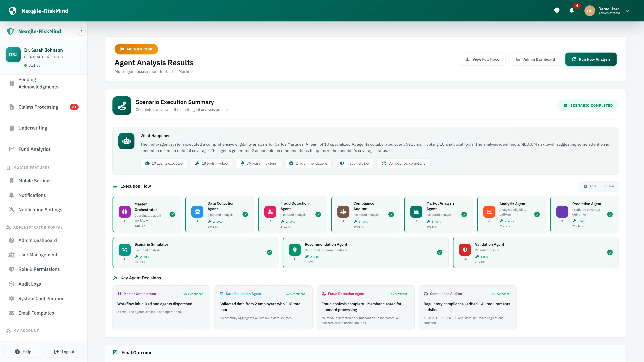This screenshot has width=644, height=362.
Task: Click the Compliance Auditor scales icon
Action: click(x=343, y=212)
